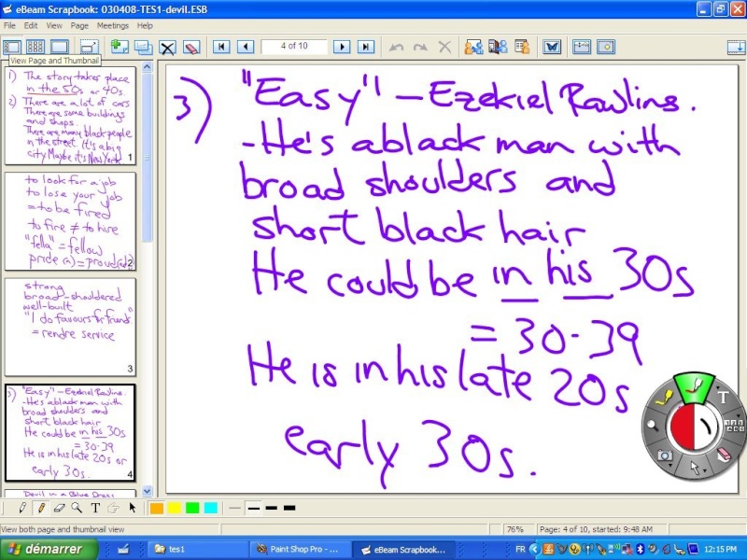Click the camera snapshot segment on the wheel
747x560 pixels.
point(664,455)
